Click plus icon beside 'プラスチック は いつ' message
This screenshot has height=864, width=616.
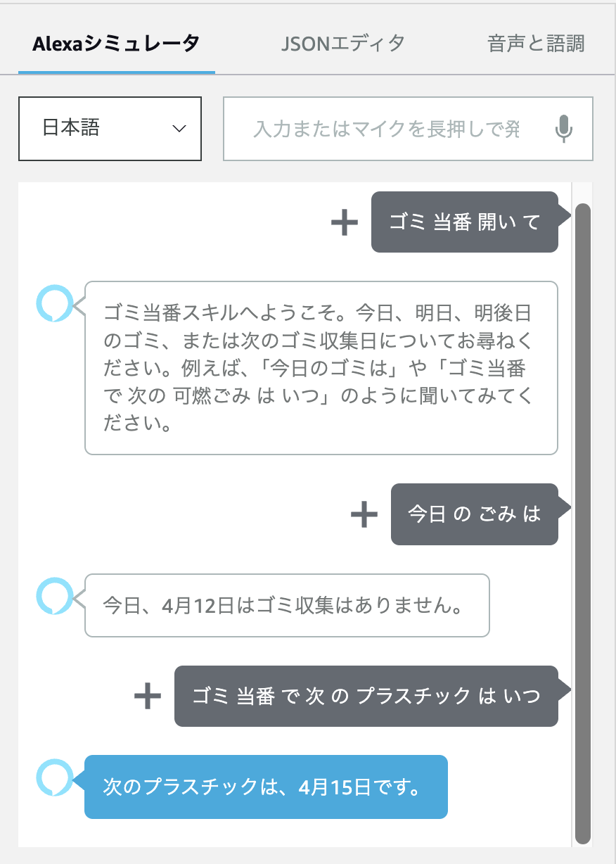148,697
